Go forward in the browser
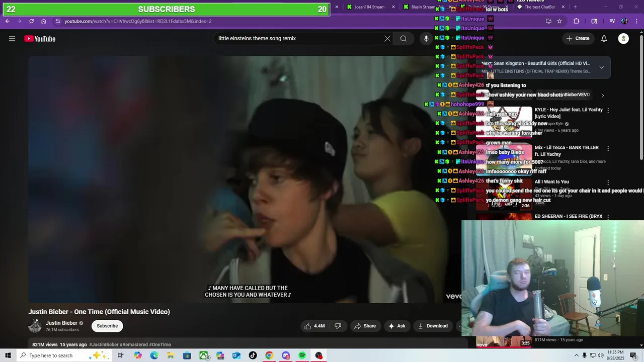Screen dimensions: 644x362 click(19, 21)
